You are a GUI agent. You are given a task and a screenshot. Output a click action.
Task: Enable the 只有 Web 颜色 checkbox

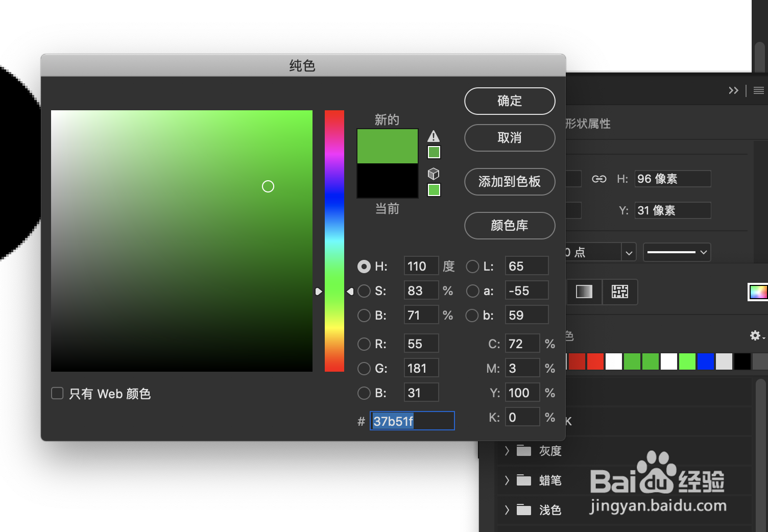click(x=57, y=393)
